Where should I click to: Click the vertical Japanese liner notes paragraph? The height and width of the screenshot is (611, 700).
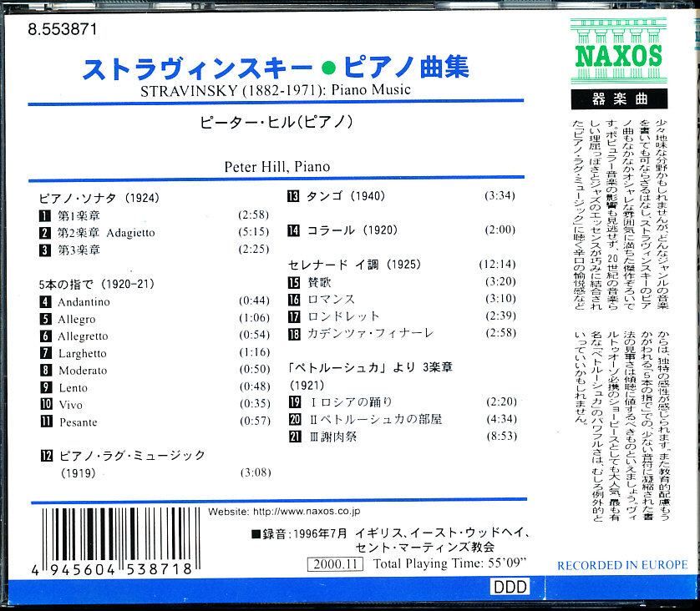(621, 321)
